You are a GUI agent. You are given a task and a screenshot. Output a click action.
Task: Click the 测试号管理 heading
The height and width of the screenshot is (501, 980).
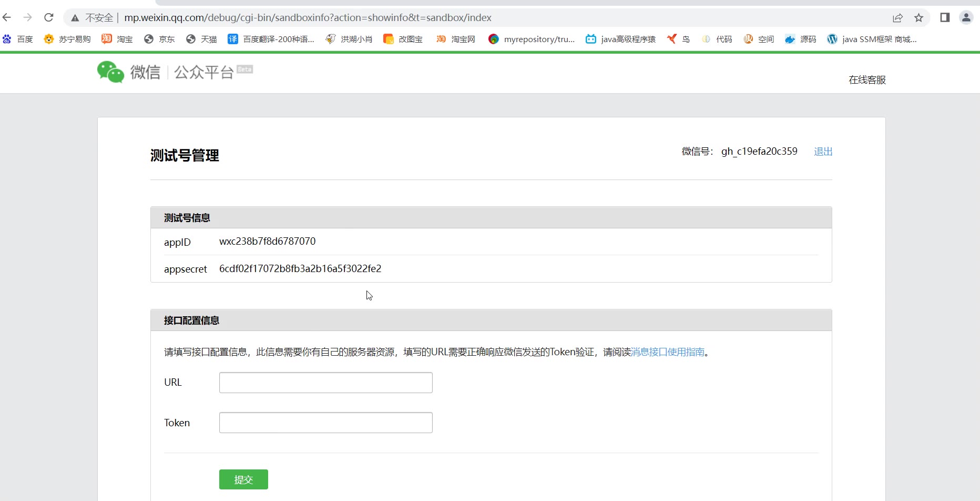coord(185,155)
